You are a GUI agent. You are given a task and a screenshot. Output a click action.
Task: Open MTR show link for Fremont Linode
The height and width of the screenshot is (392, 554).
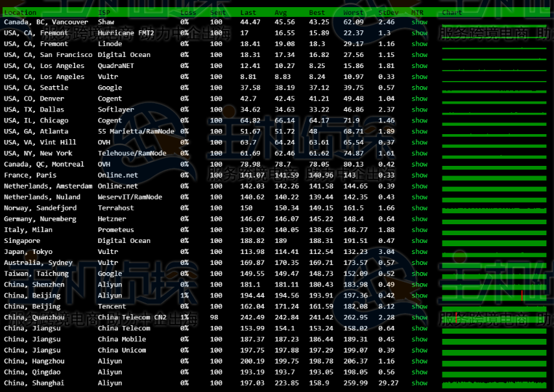click(419, 44)
